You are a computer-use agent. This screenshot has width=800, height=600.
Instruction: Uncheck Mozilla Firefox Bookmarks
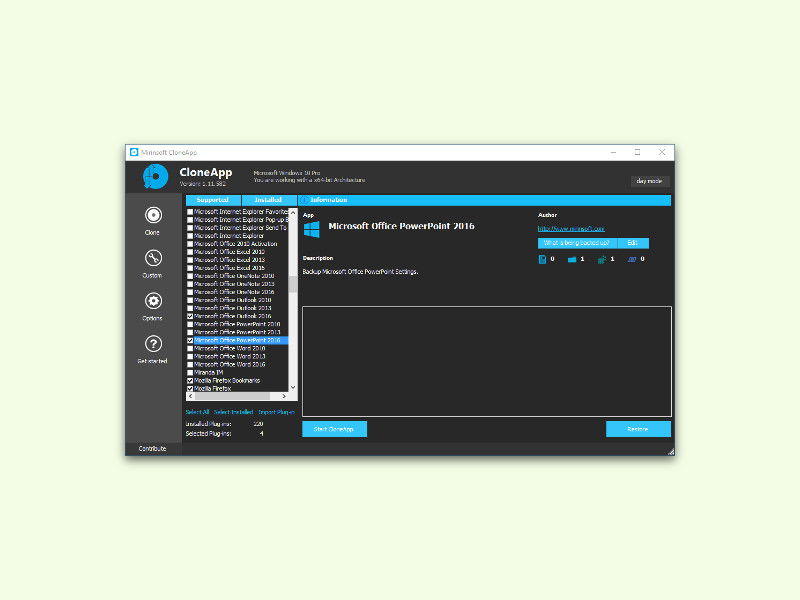click(x=190, y=381)
